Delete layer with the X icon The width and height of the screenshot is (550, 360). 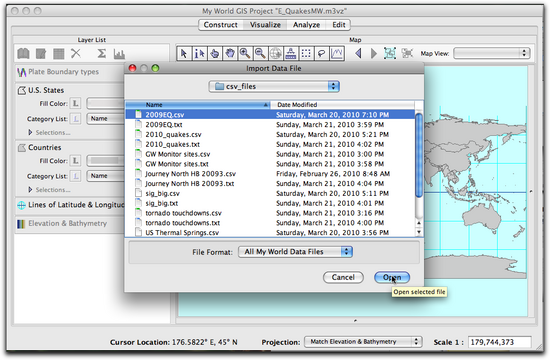point(76,53)
